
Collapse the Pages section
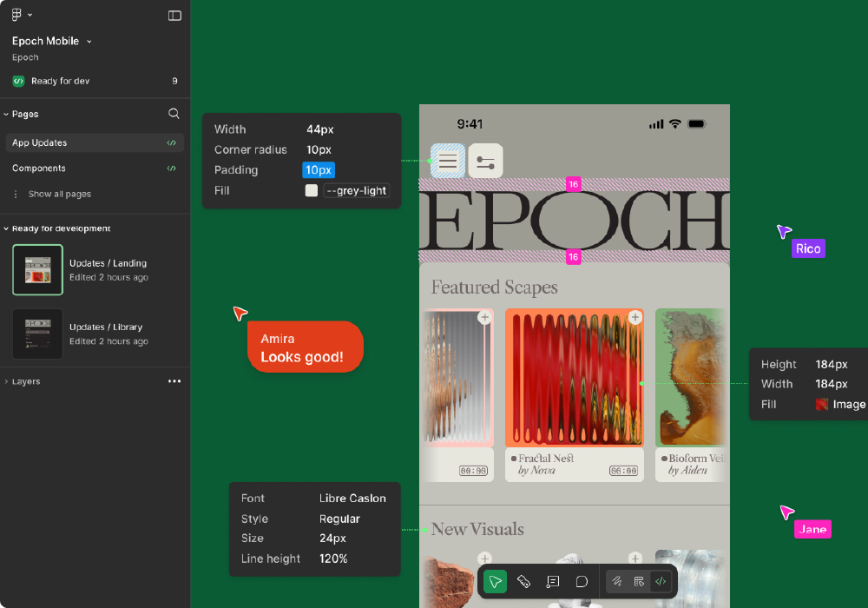point(6,114)
